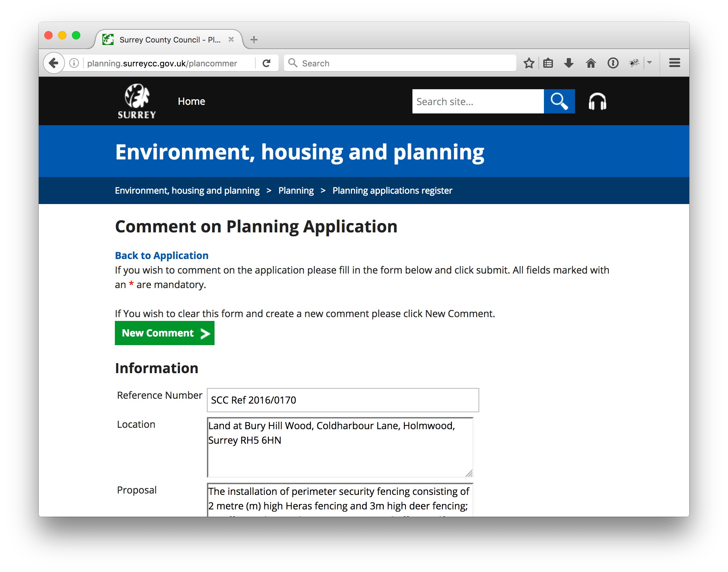Click the Reference Number text field
Viewport: 728px width, 572px height.
click(343, 400)
